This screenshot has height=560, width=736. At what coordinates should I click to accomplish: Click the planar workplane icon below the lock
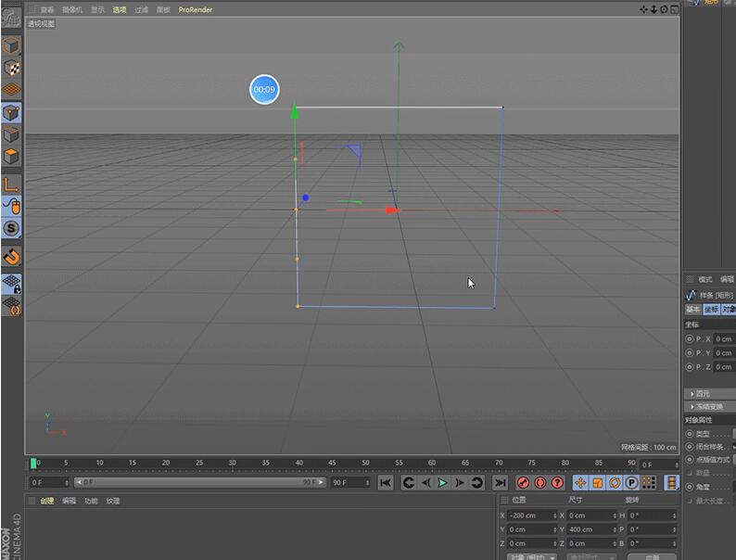(12, 306)
